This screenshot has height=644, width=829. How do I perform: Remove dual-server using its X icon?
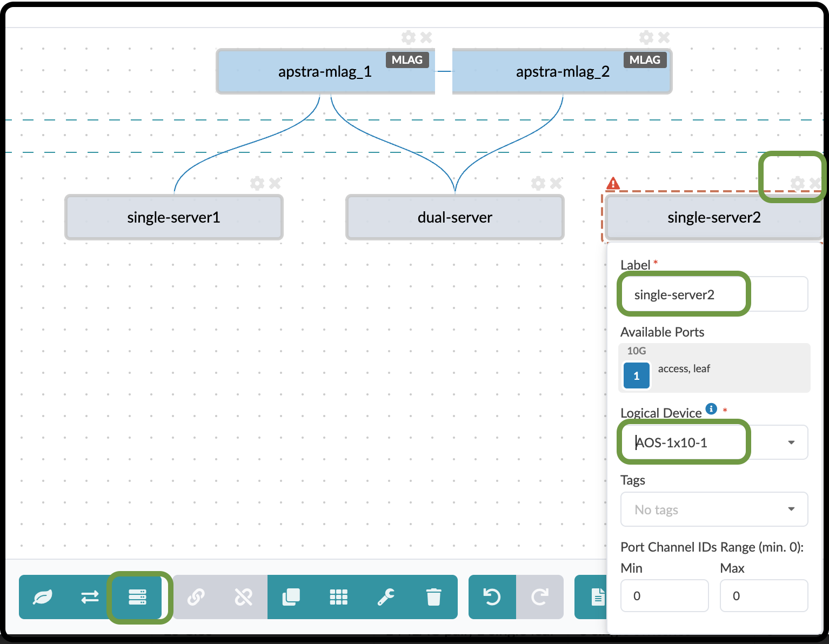[556, 183]
